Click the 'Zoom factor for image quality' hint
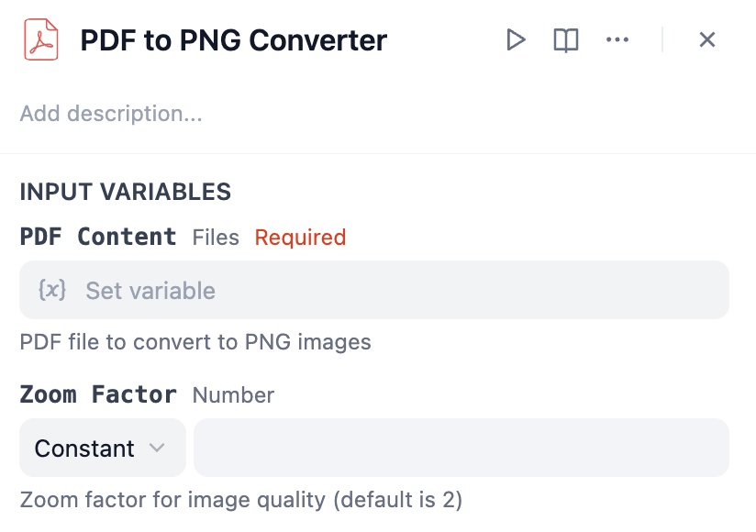 pyautogui.click(x=240, y=500)
